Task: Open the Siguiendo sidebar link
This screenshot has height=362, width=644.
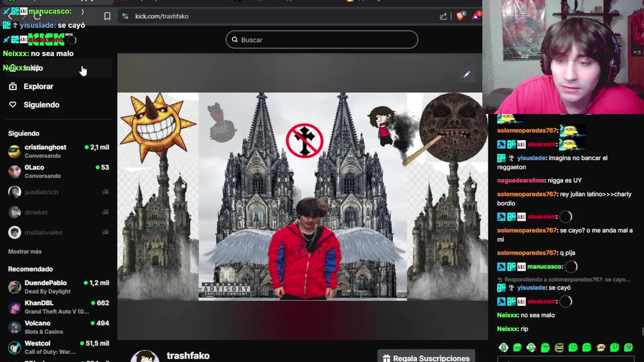Action: click(x=41, y=105)
